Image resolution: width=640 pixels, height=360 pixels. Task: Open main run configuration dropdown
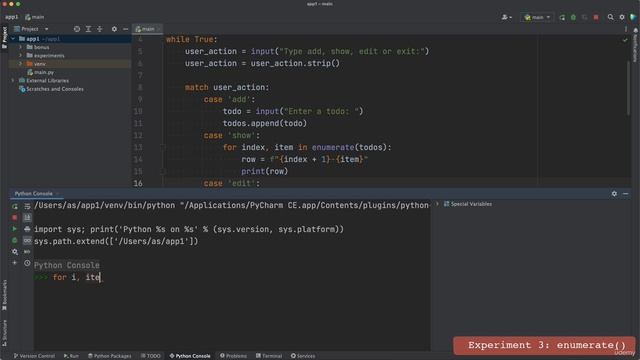coord(537,17)
